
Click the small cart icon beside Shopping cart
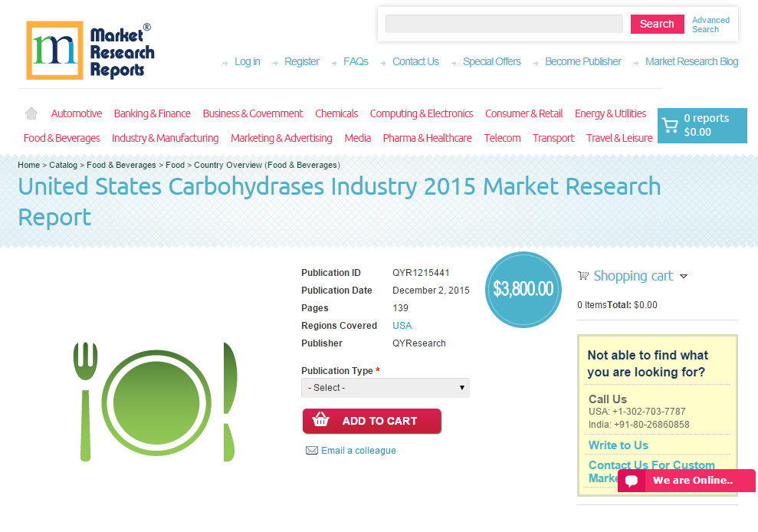tap(583, 276)
